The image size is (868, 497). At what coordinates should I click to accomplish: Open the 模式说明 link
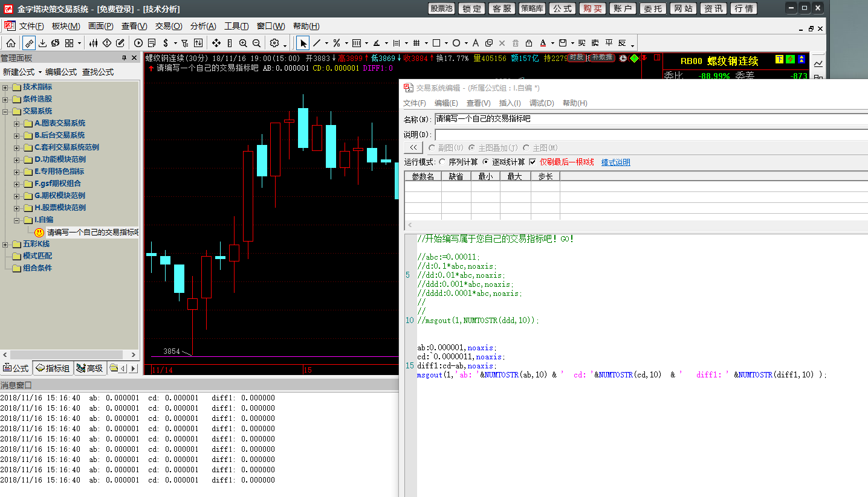[x=615, y=162]
